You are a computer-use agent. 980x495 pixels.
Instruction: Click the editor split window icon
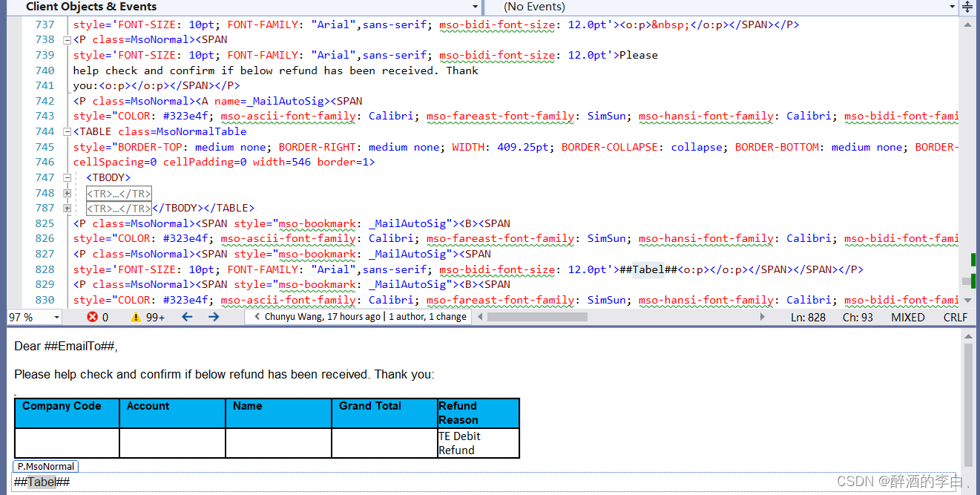point(967,7)
